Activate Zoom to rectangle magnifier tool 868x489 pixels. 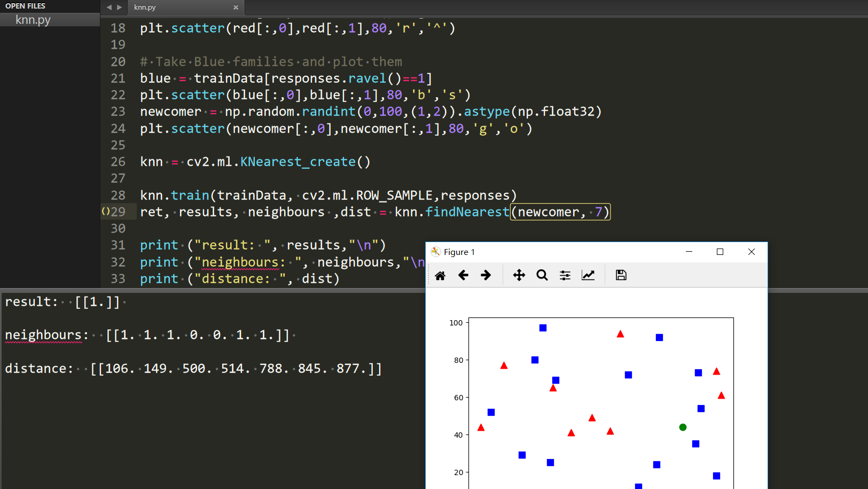542,275
